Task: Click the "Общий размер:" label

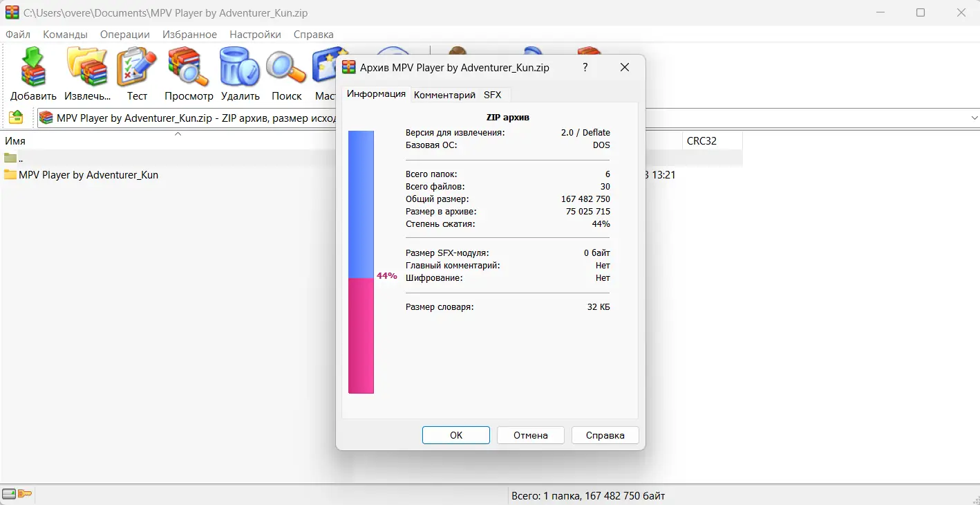Action: [439, 199]
